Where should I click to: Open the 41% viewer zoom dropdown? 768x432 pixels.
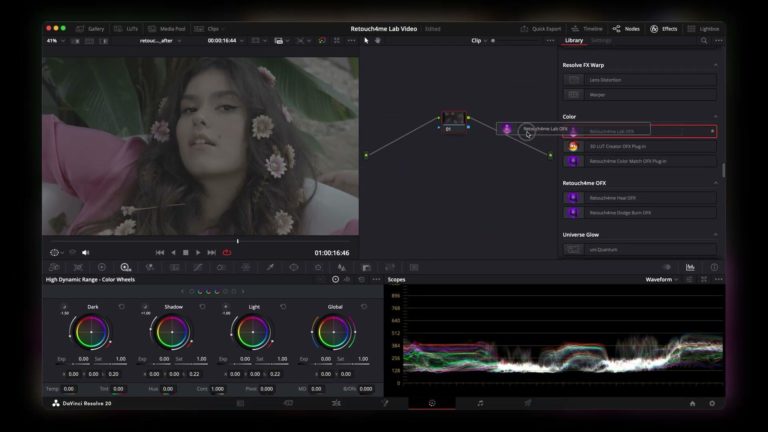point(55,41)
